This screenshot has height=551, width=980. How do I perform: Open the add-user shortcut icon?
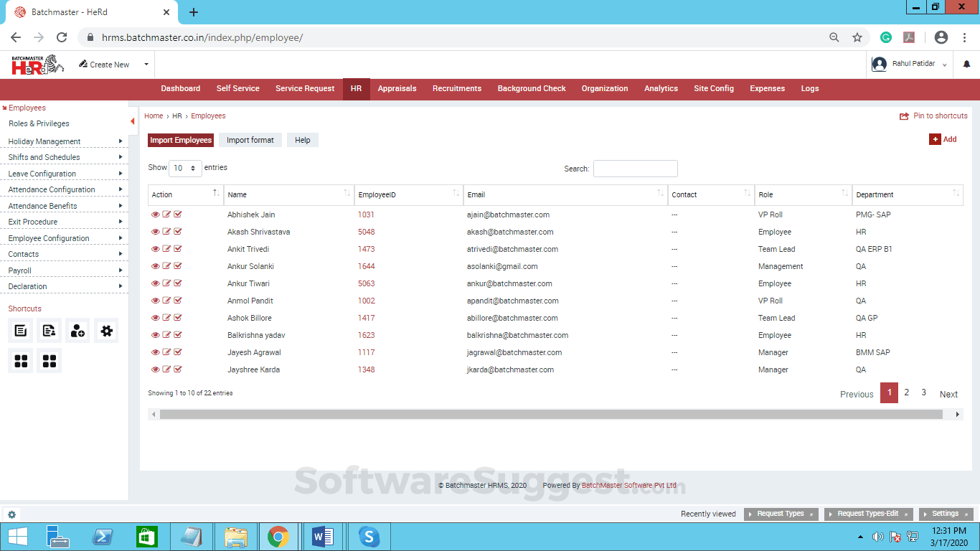pos(77,331)
